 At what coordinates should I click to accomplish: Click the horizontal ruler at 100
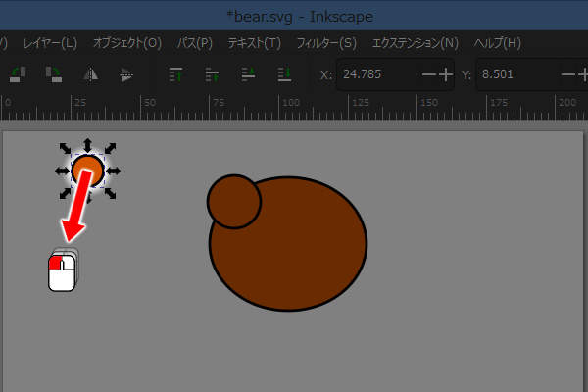[x=279, y=107]
